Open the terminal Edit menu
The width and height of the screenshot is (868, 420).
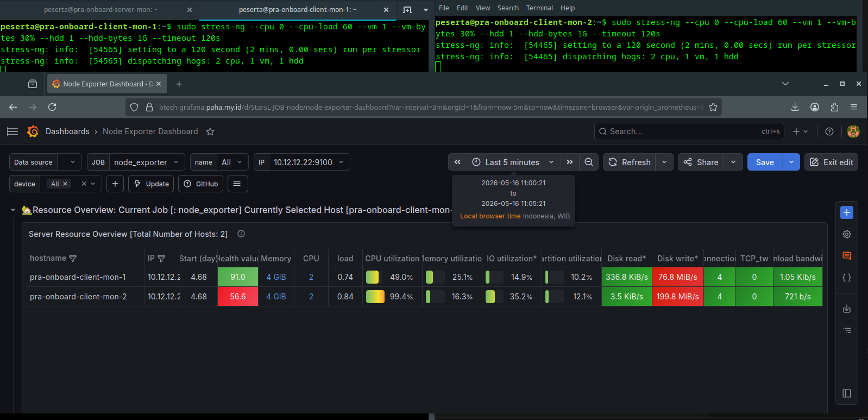pos(462,8)
